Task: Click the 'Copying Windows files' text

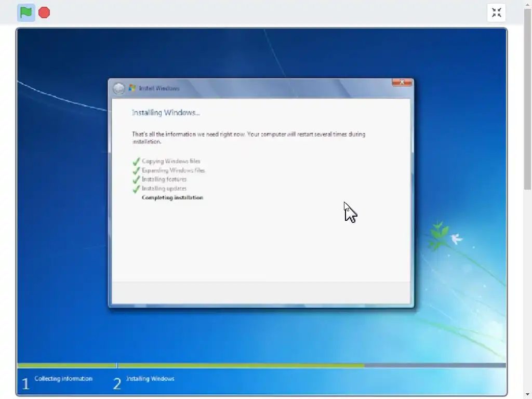Action: [171, 161]
